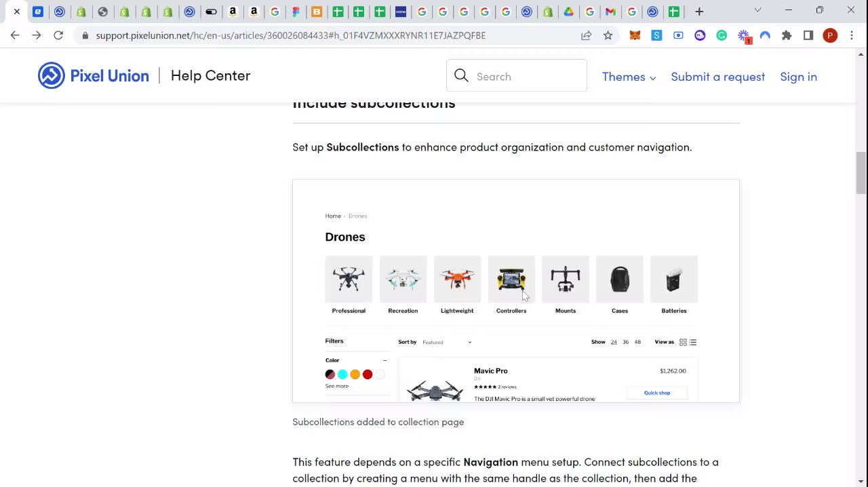Bookmark this page with the star icon

608,35
